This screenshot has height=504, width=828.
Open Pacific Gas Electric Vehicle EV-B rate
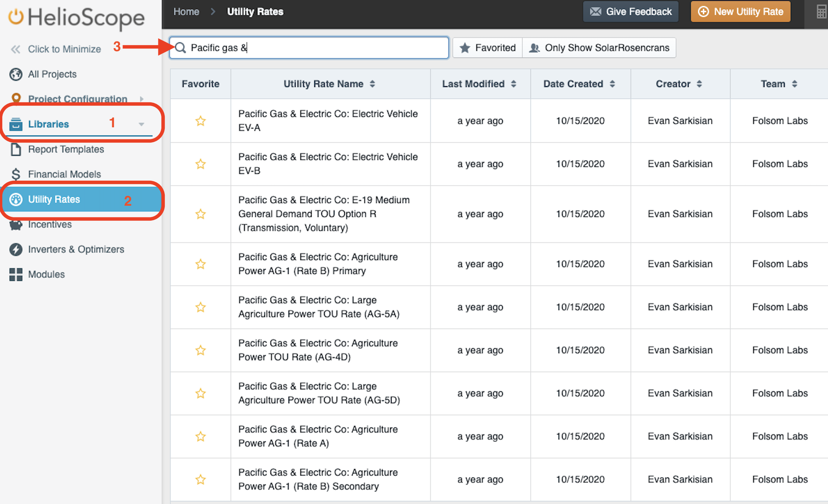tap(328, 164)
